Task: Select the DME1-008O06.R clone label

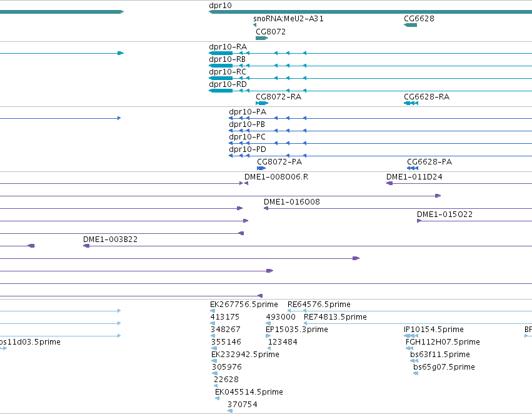Action: coord(276,177)
